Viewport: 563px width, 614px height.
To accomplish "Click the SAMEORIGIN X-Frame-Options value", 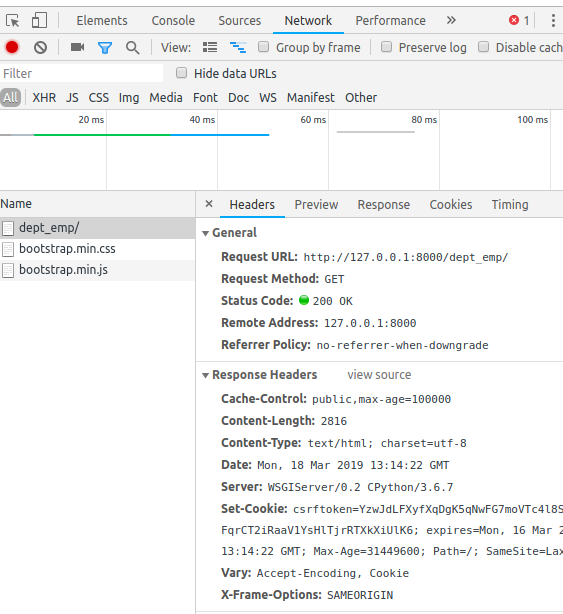I will (360, 595).
